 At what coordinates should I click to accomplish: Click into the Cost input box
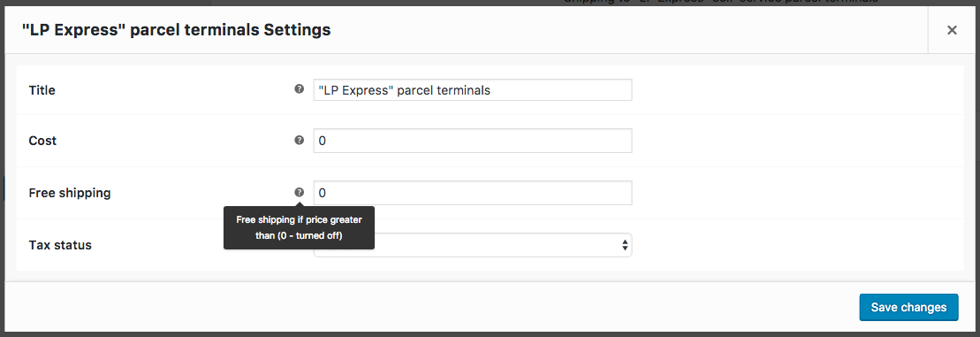coord(473,141)
